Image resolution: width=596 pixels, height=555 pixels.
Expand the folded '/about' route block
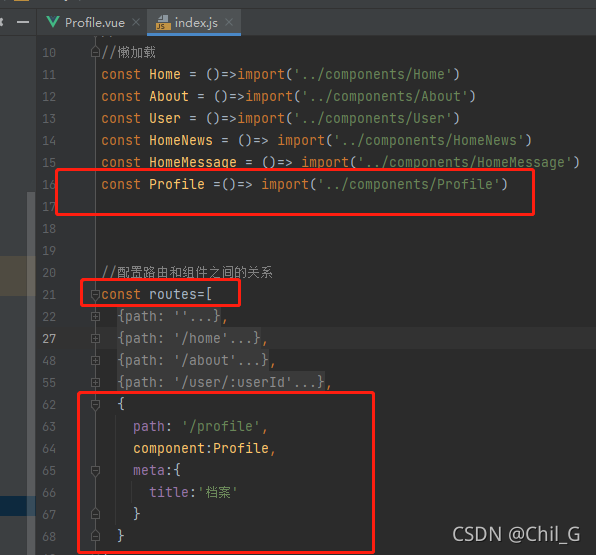click(95, 361)
